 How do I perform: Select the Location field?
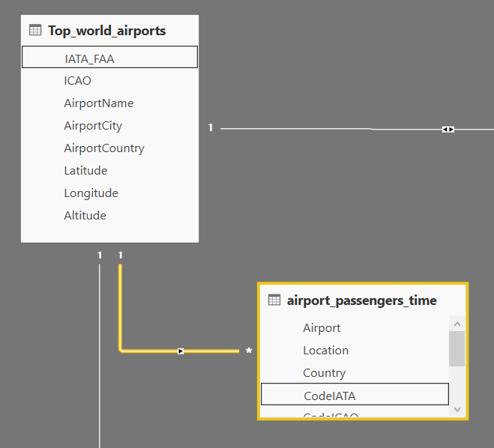click(x=325, y=350)
